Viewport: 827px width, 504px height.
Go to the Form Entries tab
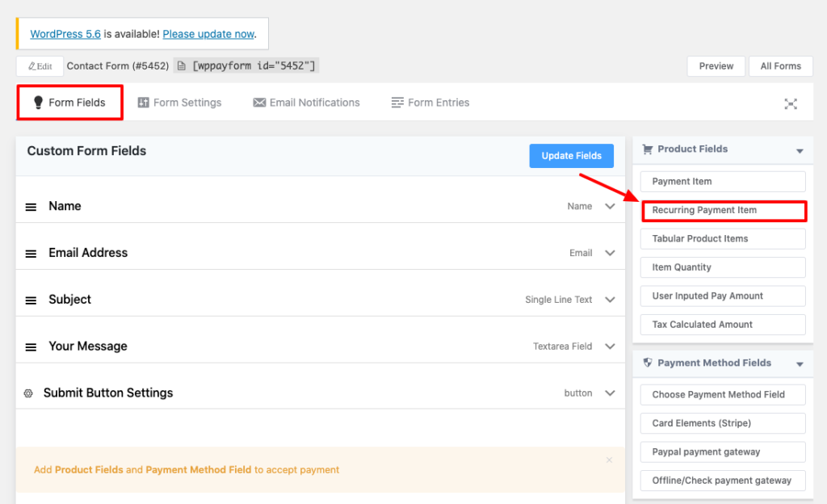pyautogui.click(x=430, y=103)
